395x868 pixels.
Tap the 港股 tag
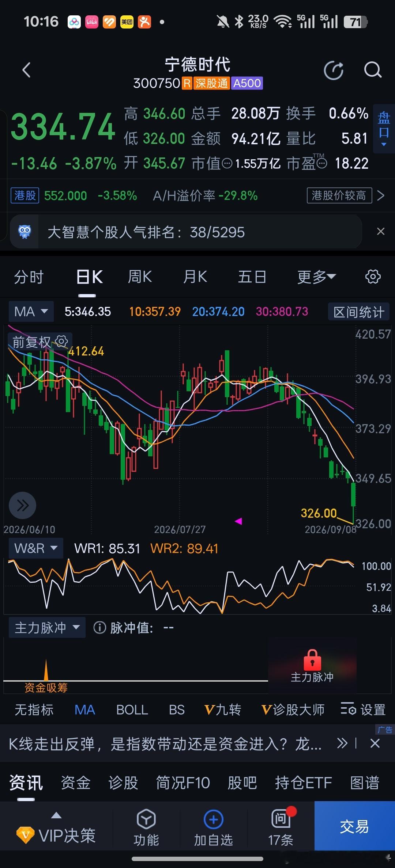(25, 195)
